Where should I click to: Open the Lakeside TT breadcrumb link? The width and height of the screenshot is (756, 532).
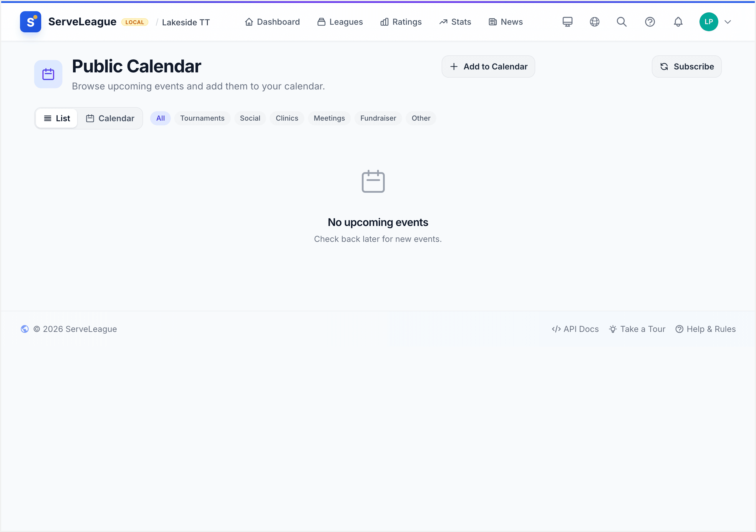tap(186, 22)
